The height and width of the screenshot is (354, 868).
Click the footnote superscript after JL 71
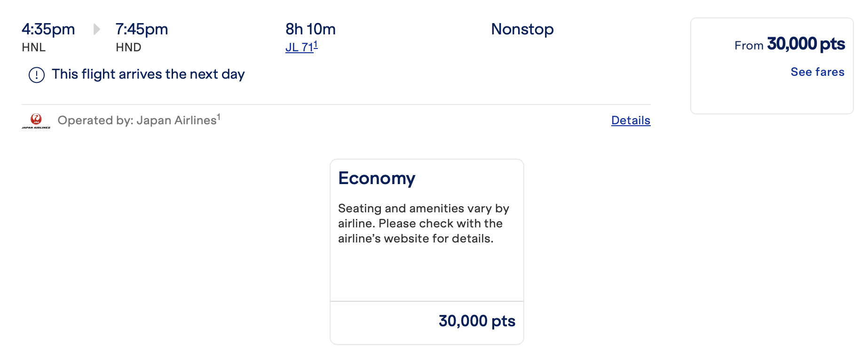[316, 45]
